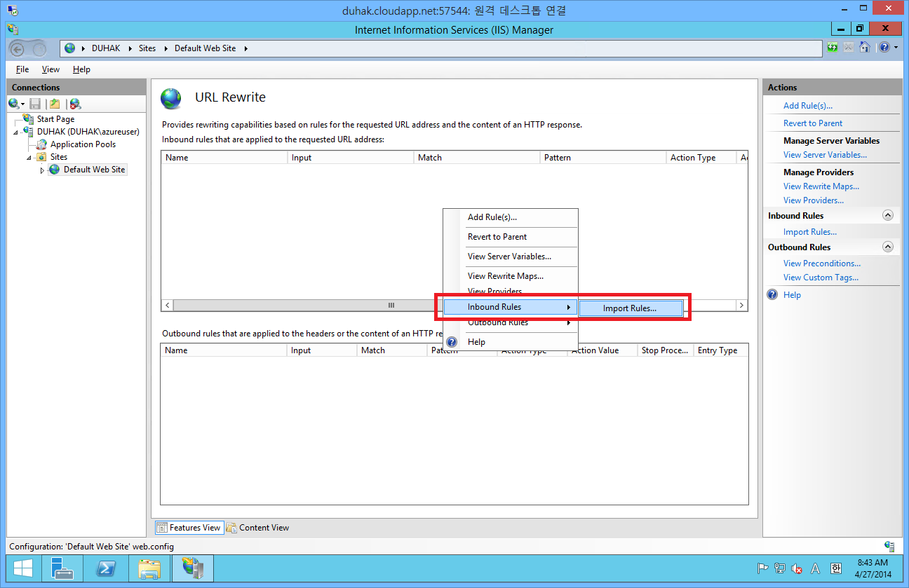Open the View menu
Image resolution: width=909 pixels, height=588 pixels.
(50, 69)
